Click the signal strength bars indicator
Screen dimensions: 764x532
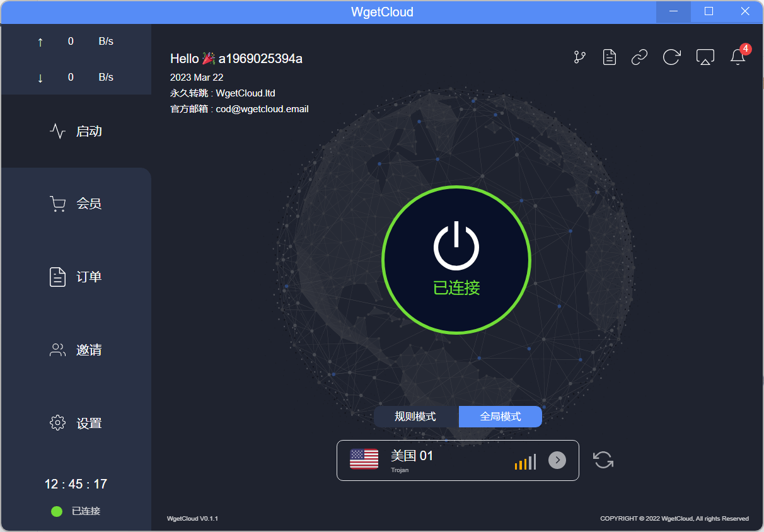click(525, 462)
